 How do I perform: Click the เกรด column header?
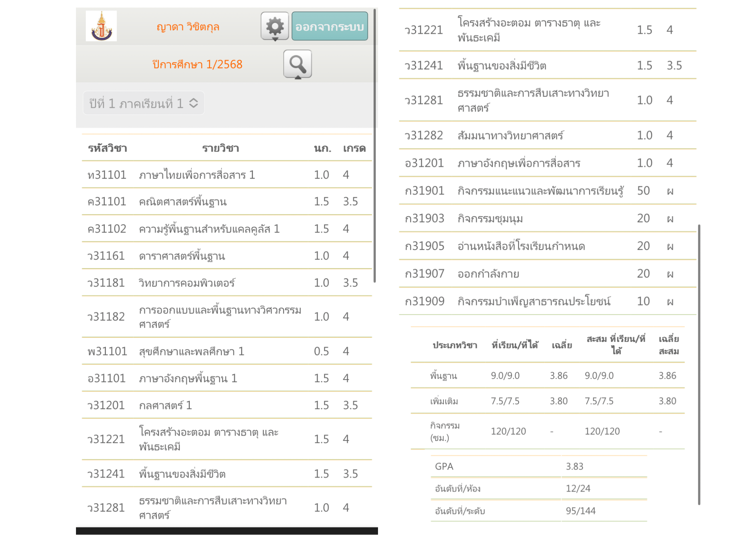tap(354, 148)
